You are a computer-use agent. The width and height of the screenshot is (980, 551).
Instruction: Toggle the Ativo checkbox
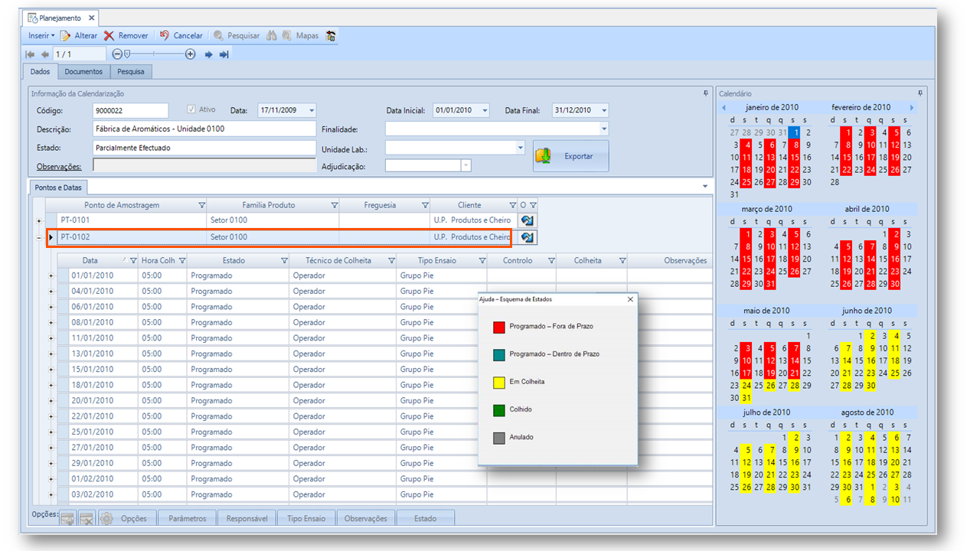(x=192, y=109)
